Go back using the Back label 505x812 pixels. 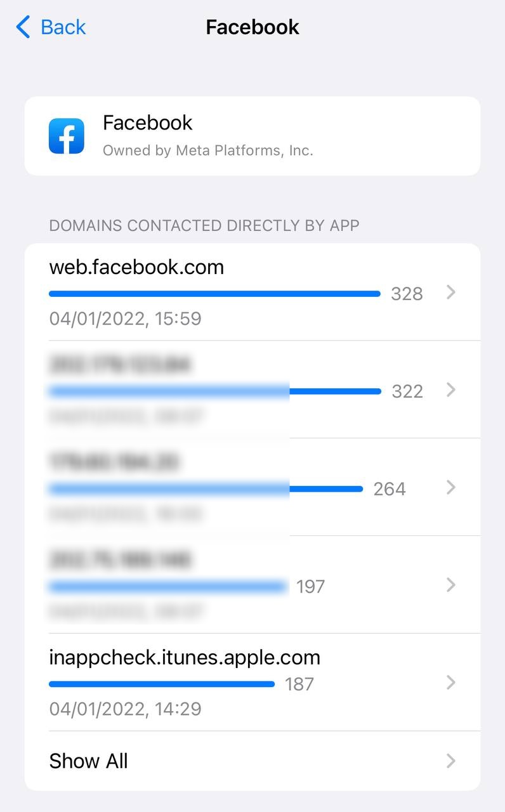click(x=63, y=27)
